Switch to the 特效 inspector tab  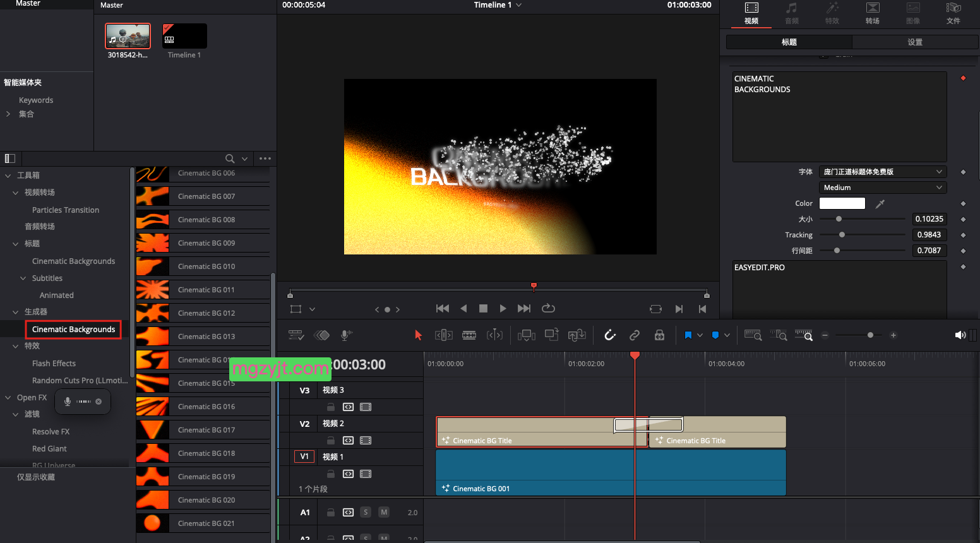point(832,13)
